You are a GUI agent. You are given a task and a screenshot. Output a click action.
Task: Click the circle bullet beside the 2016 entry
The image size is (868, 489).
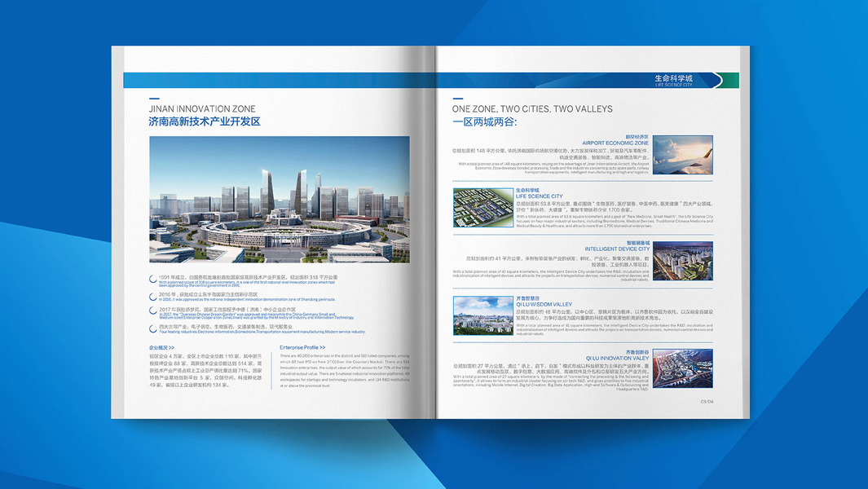pyautogui.click(x=152, y=296)
